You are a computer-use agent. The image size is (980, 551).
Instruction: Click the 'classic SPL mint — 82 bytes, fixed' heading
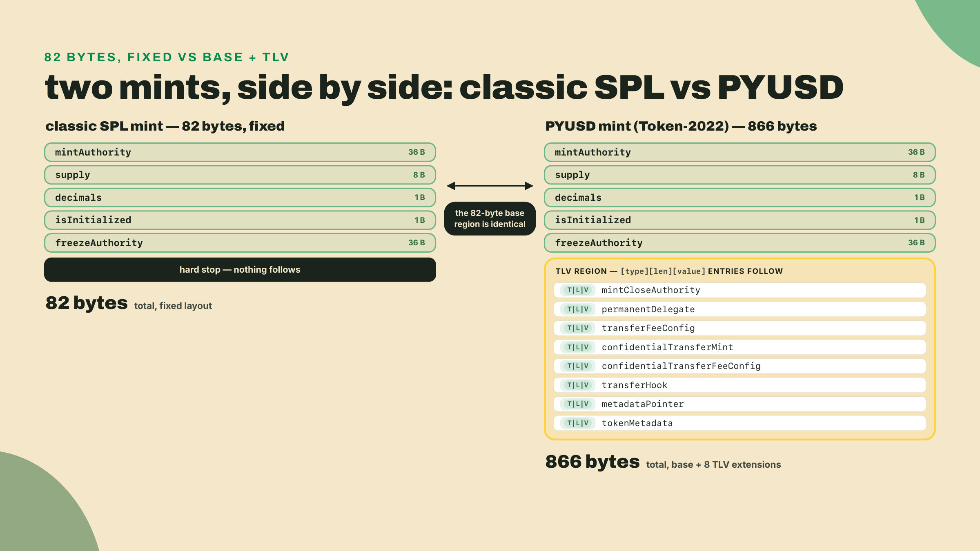(x=165, y=126)
